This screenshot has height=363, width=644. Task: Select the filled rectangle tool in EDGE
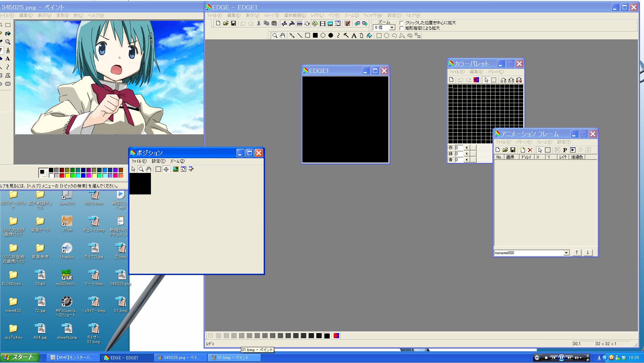[315, 36]
